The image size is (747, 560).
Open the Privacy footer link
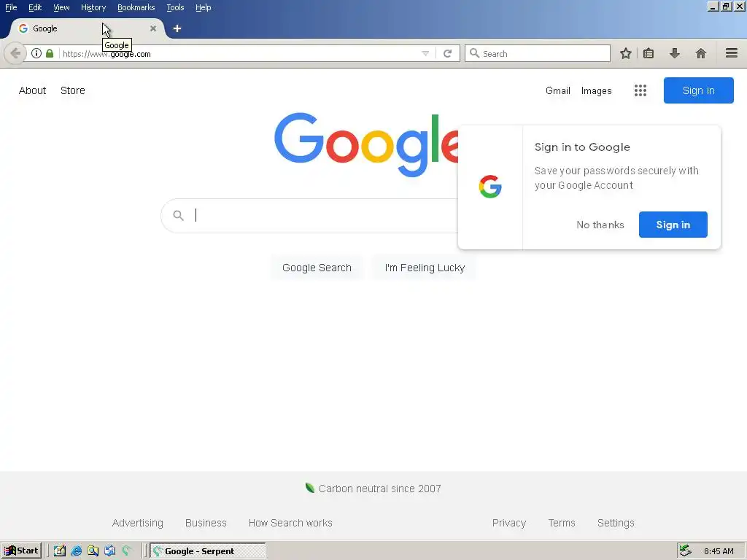509,523
